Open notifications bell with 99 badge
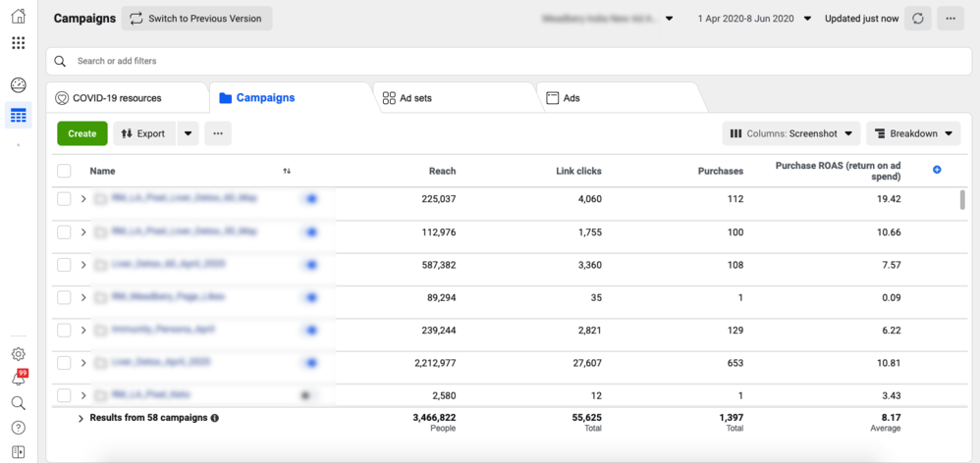Image resolution: width=980 pixels, height=463 pixels. click(18, 379)
